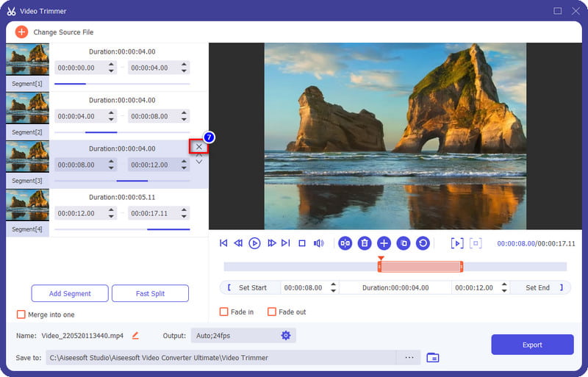Click the Fast Split button
This screenshot has width=588, height=377.
coord(150,294)
